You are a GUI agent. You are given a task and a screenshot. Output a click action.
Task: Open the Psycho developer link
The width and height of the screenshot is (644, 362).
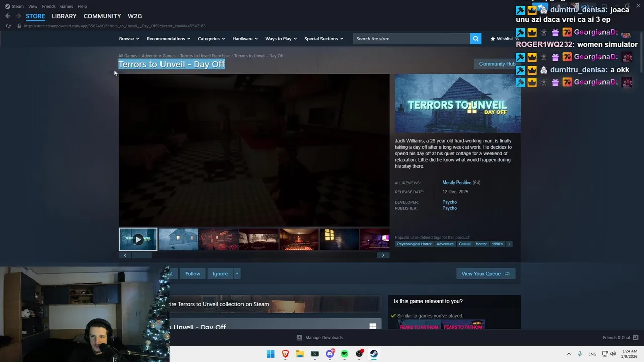[449, 202]
